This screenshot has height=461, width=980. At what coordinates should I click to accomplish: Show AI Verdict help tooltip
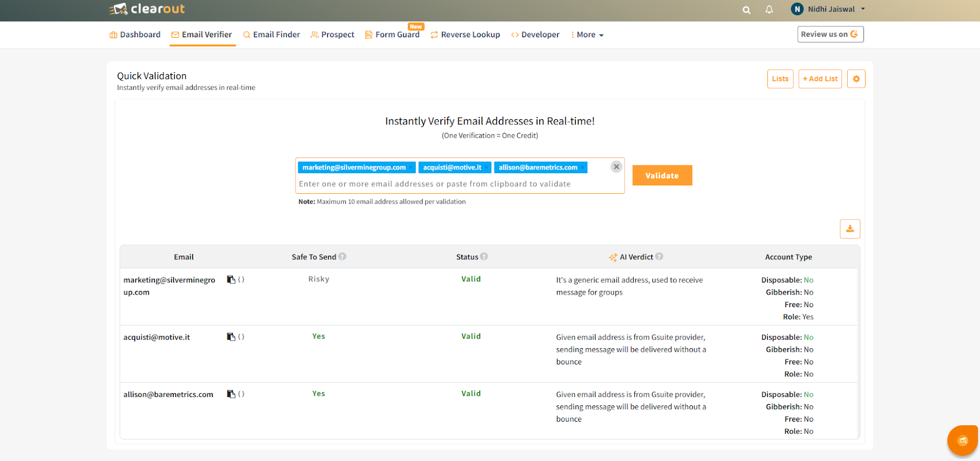point(659,257)
